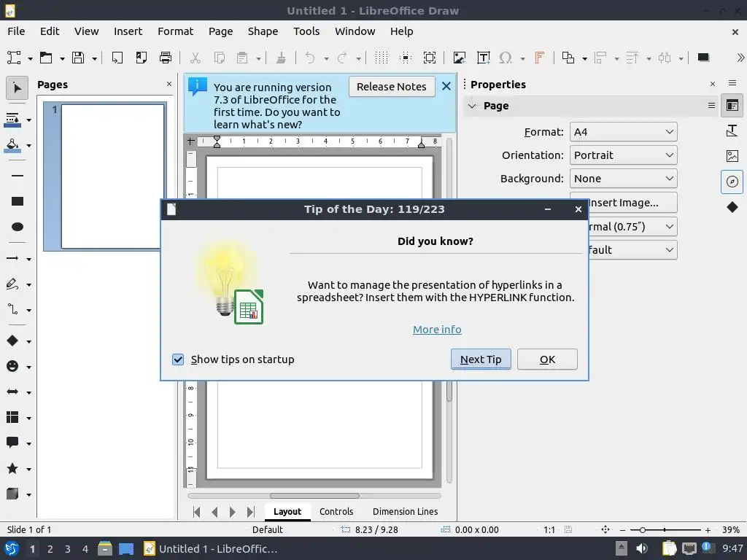Click the Insert Special Character omega icon

click(506, 58)
